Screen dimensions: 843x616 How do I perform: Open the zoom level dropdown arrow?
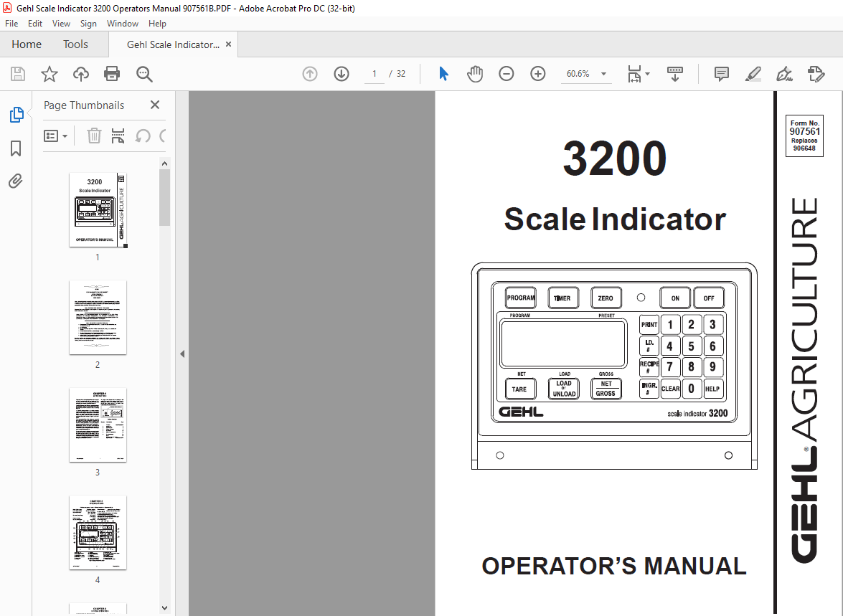pos(604,74)
